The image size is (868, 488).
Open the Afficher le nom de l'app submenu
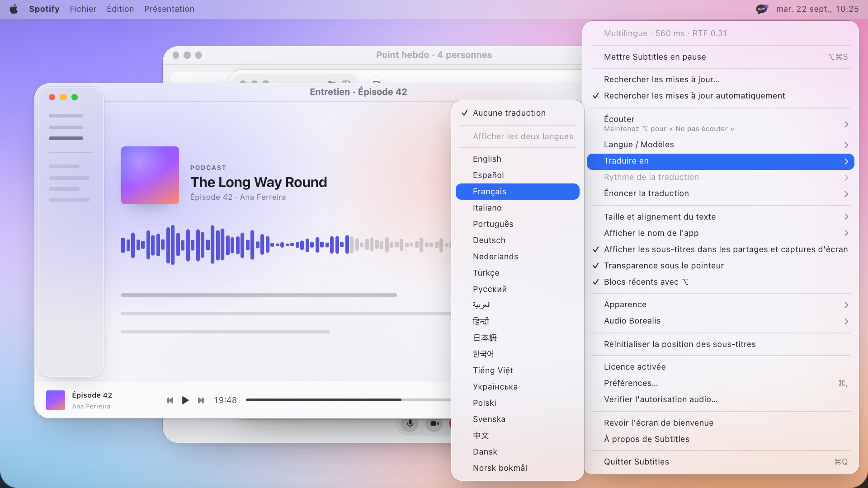(721, 233)
